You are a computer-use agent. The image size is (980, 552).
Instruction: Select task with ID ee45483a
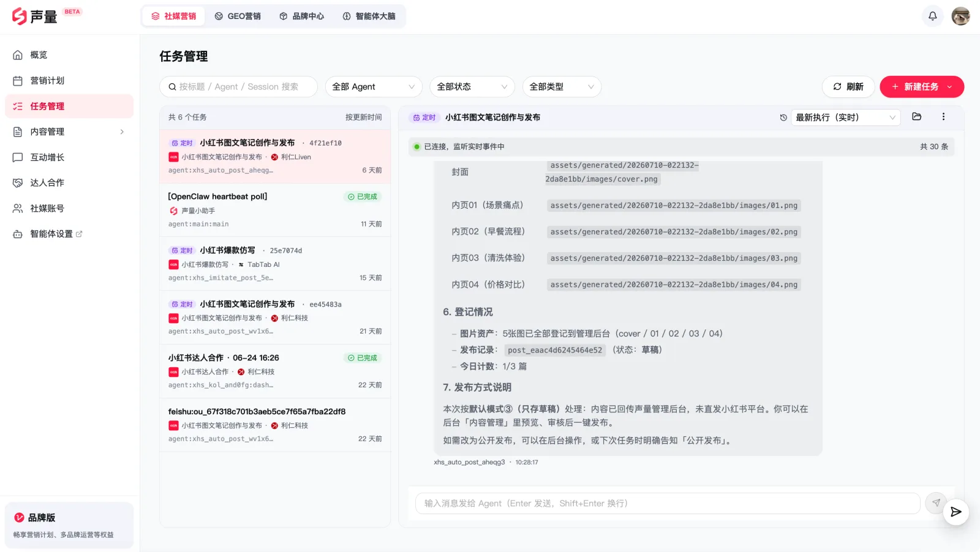275,318
